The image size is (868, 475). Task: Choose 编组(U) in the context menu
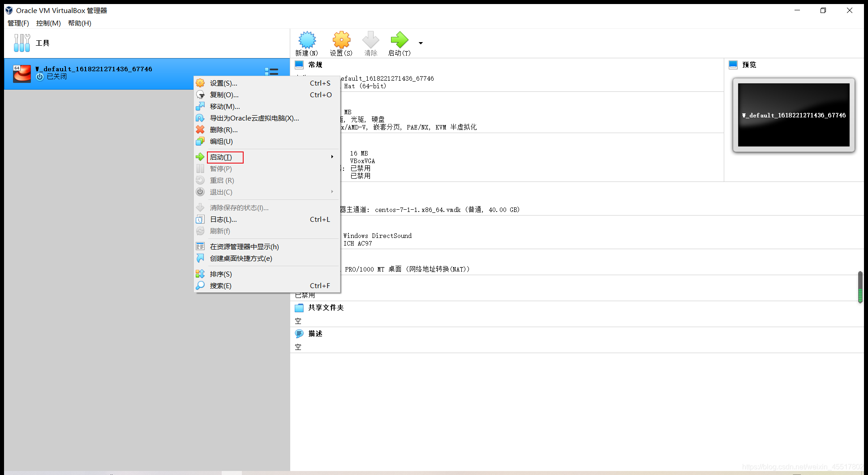(267, 141)
